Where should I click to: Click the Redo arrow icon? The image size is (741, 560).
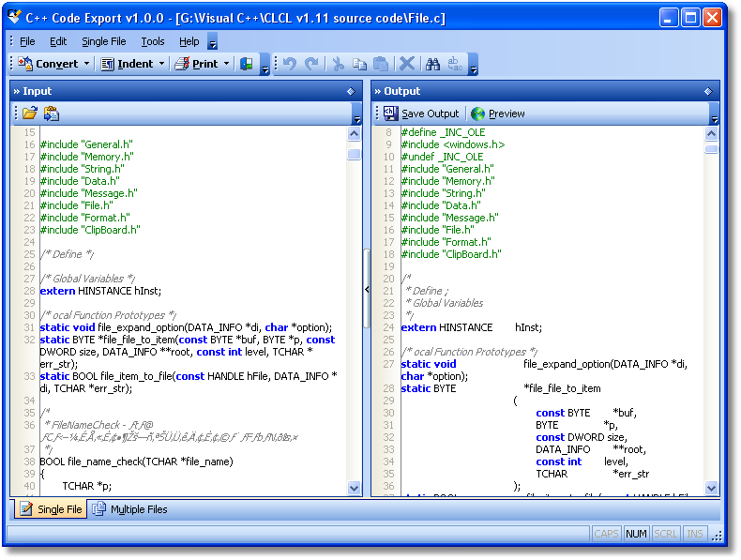pyautogui.click(x=311, y=64)
